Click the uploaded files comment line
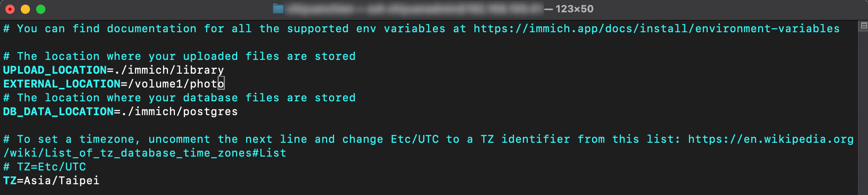Screen dimensions: 868x195 click(x=180, y=56)
